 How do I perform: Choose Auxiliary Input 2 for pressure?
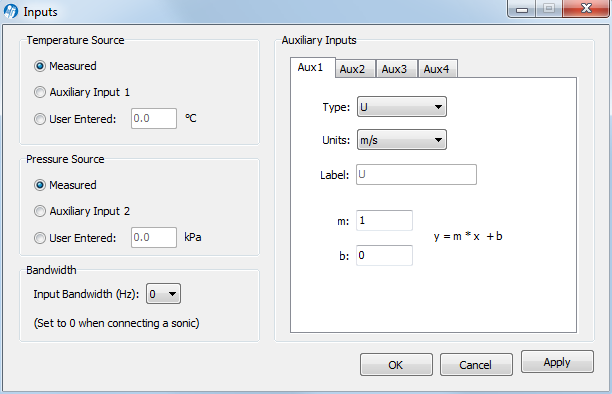[x=40, y=211]
